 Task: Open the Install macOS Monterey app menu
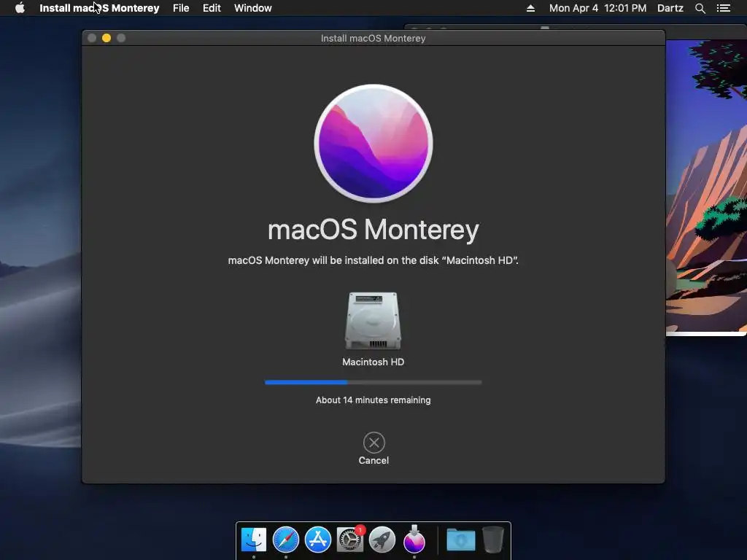(x=99, y=8)
